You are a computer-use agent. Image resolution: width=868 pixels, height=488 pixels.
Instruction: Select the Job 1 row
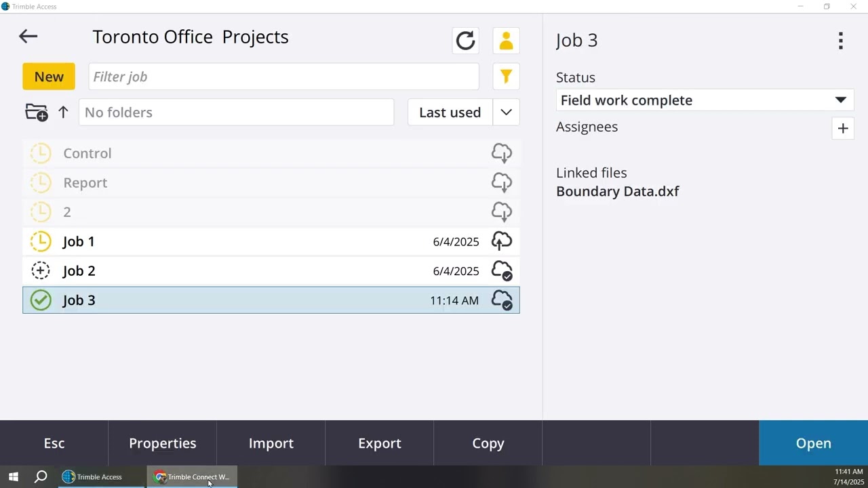[x=271, y=241]
